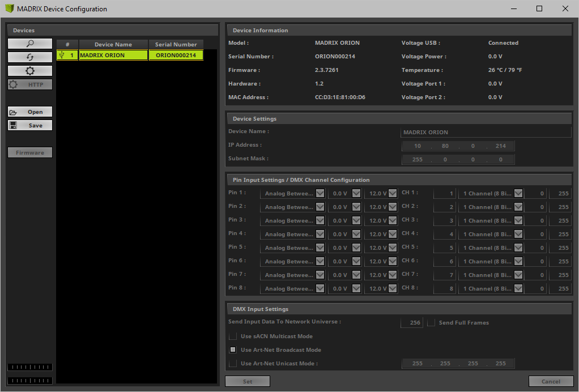Viewport: 579px width, 392px height.
Task: Click last octet 214 of IP Address
Action: (x=501, y=146)
